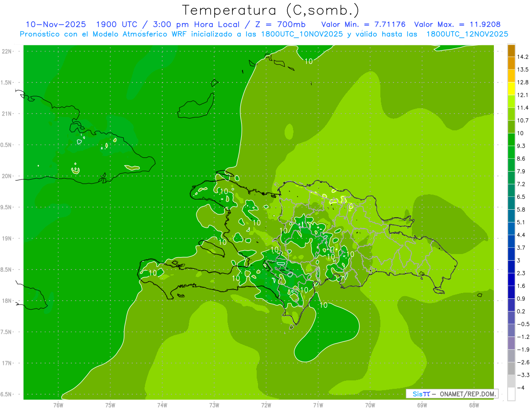The height and width of the screenshot is (411, 532).
Task: Pick the purple swatch between -1.2 and -1.9
Action: (511, 343)
